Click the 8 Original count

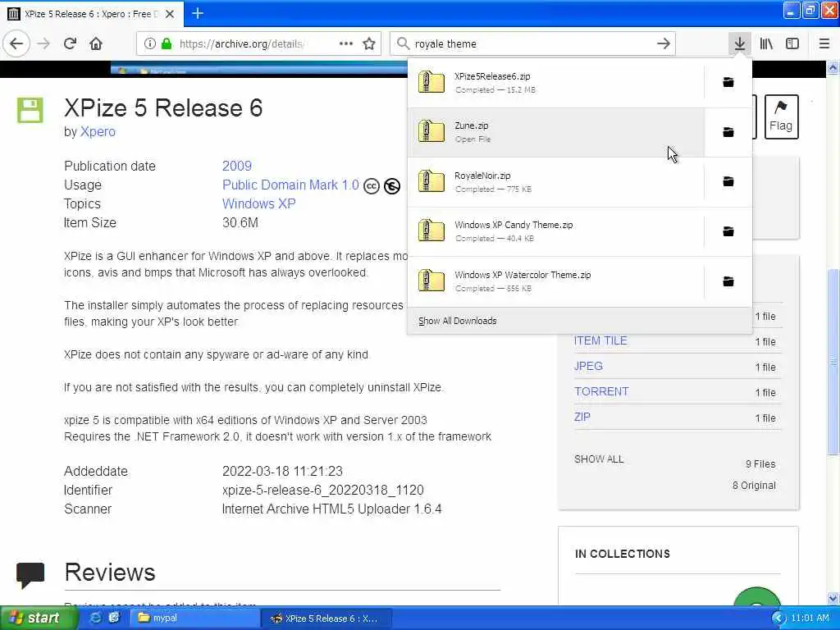[x=754, y=486]
